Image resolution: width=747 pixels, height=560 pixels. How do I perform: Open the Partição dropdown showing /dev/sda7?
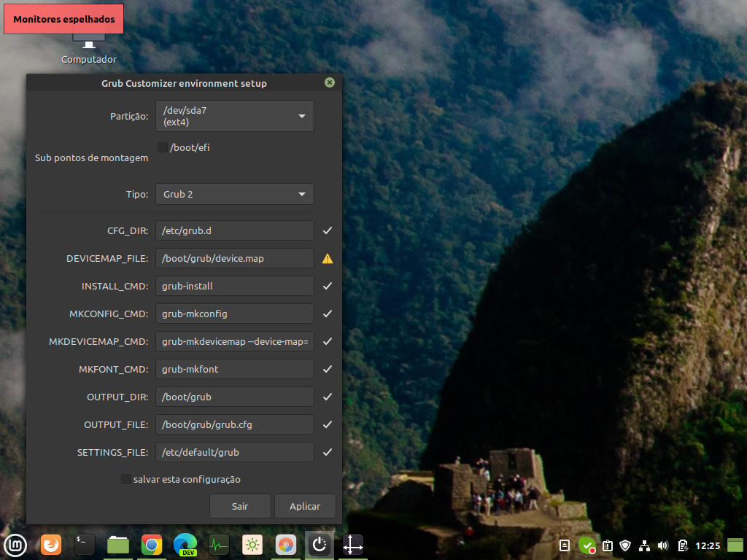coord(234,116)
